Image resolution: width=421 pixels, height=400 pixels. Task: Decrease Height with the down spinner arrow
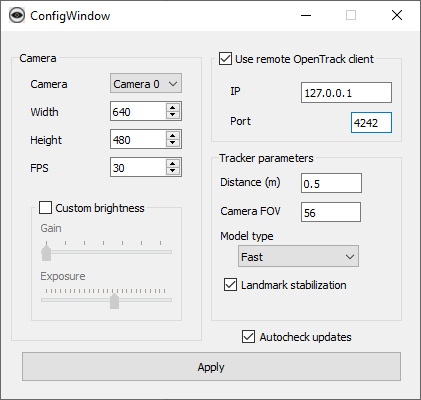pos(173,143)
